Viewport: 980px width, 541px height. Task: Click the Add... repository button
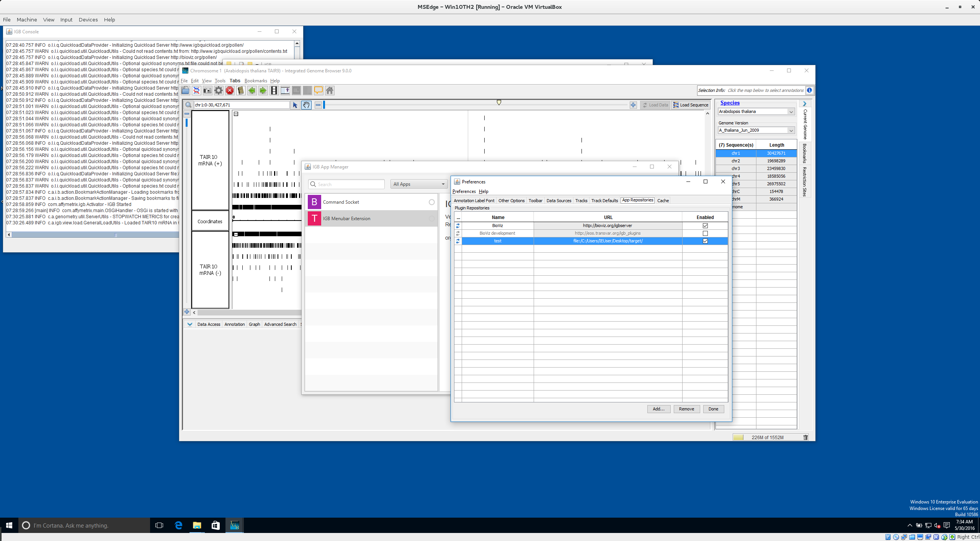(658, 409)
